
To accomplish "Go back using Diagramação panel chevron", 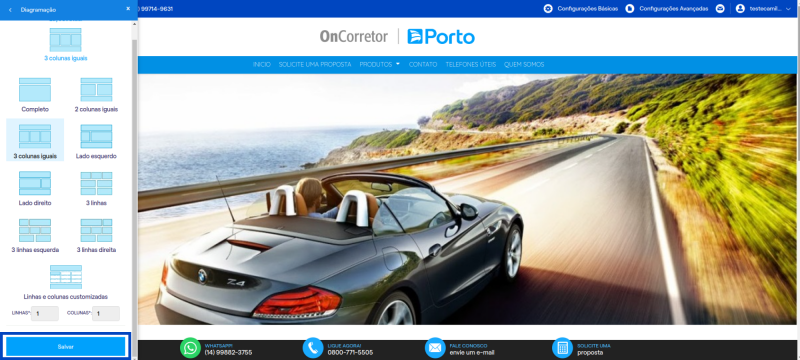I will 10,10.
